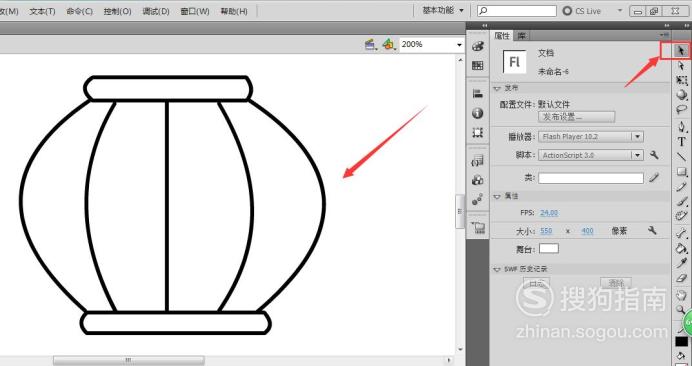
Task: Open the Project panel icon
Action: click(478, 227)
